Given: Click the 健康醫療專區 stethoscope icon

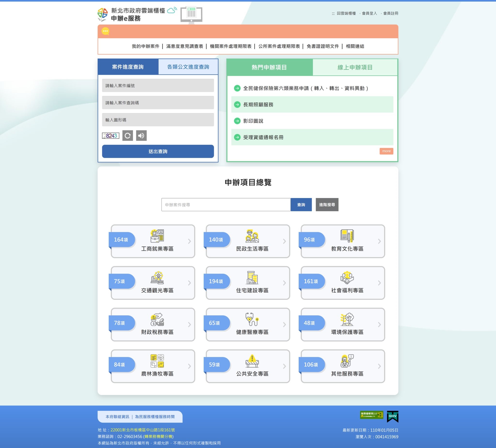Looking at the screenshot, I should pyautogui.click(x=252, y=319).
